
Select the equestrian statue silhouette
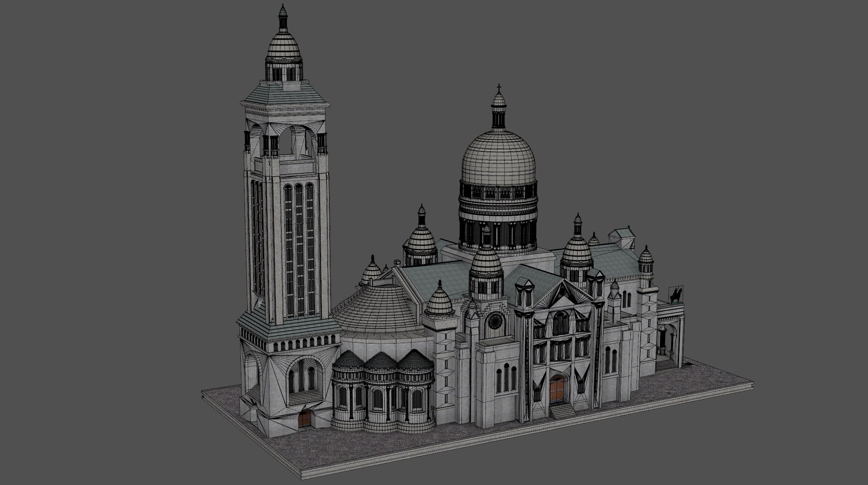[676, 295]
